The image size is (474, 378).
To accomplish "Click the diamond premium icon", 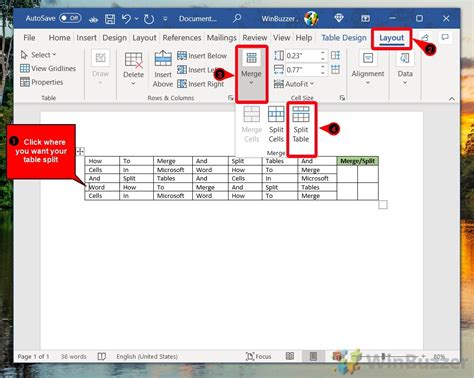I will [339, 18].
